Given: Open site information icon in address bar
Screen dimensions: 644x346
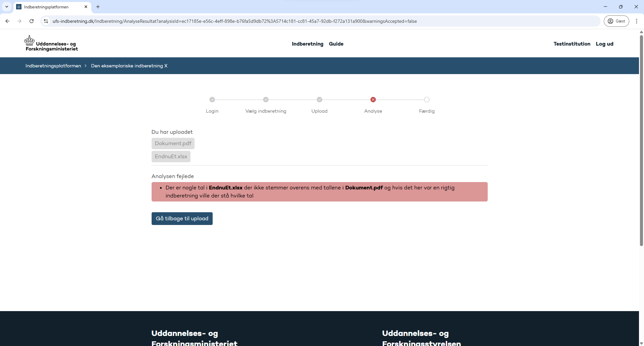Looking at the screenshot, I should (46, 21).
